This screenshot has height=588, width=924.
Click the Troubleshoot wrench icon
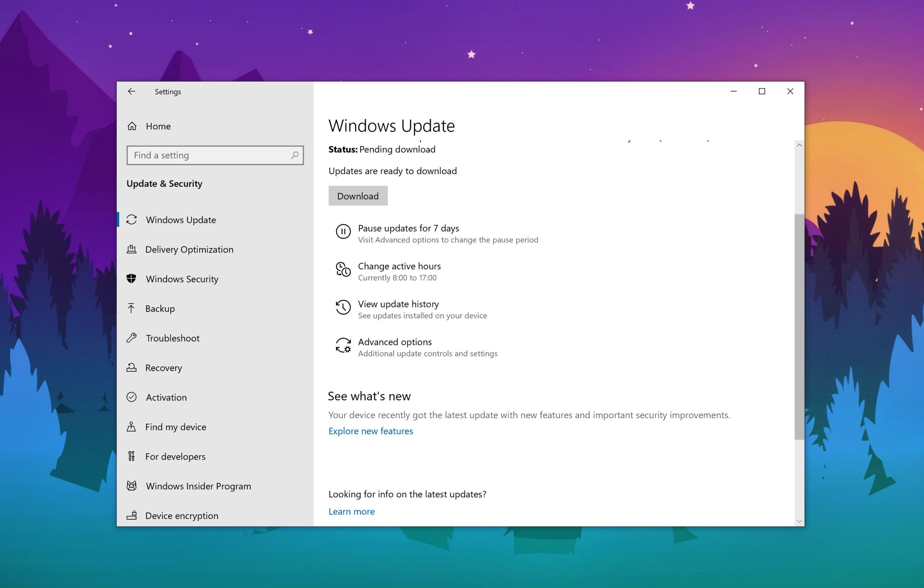click(x=132, y=338)
